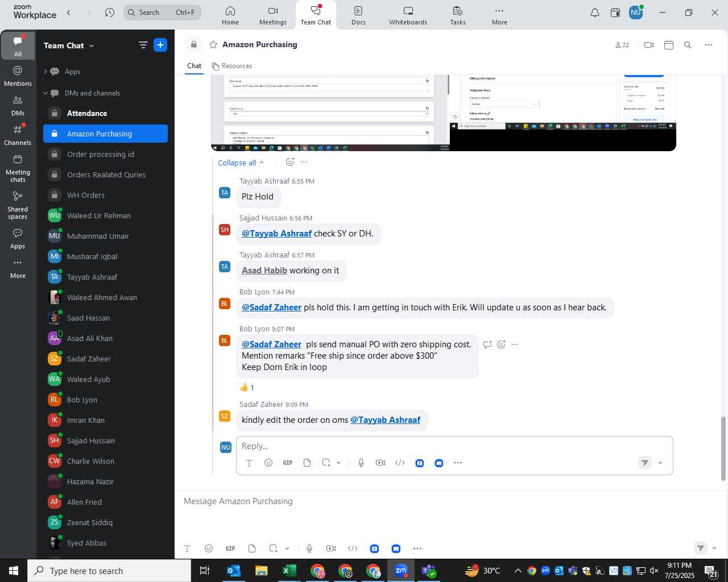Open chat with Sadaf Zaheer
Viewport: 728px width, 582px height.
pyautogui.click(x=105, y=359)
